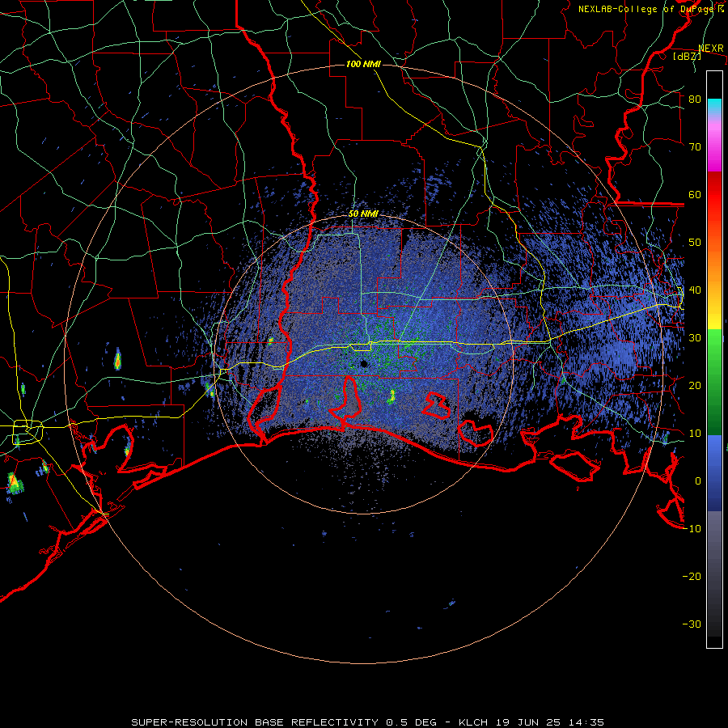The width and height of the screenshot is (728, 728).
Task: Click the -30 value on the dBZ scale
Action: 692,624
